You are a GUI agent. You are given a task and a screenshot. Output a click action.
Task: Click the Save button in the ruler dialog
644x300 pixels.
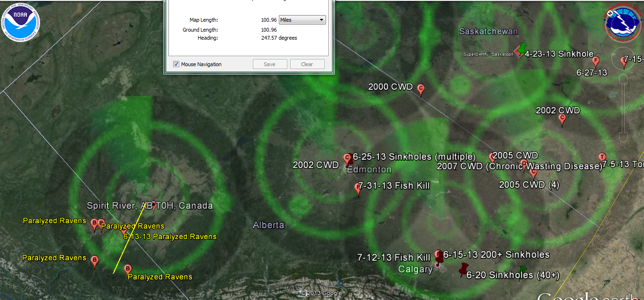[x=269, y=64]
